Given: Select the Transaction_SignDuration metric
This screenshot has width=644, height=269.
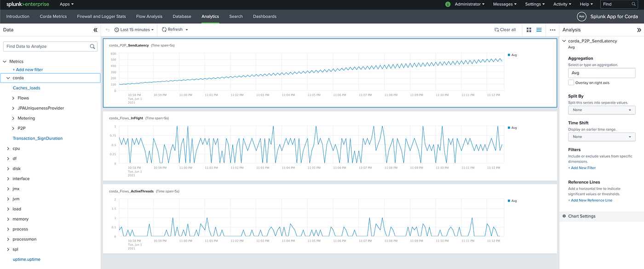Looking at the screenshot, I should coord(38,138).
